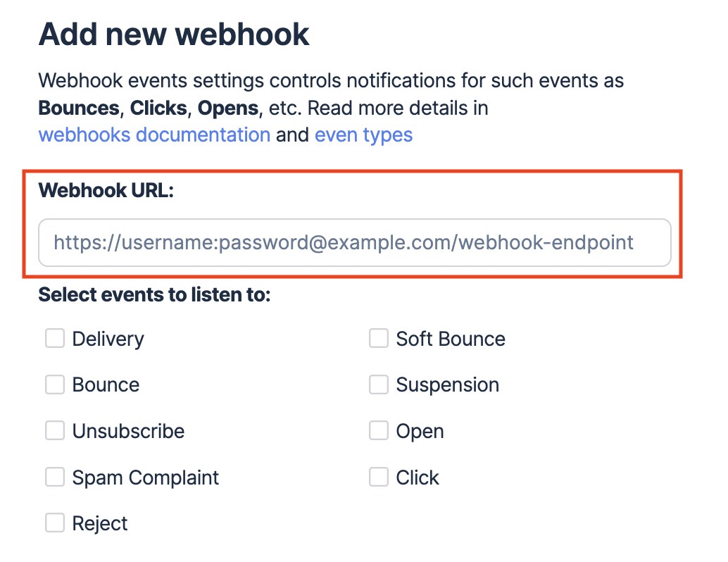Click the bold word Clicks in description
This screenshot has height=562, width=728.
coord(158,108)
